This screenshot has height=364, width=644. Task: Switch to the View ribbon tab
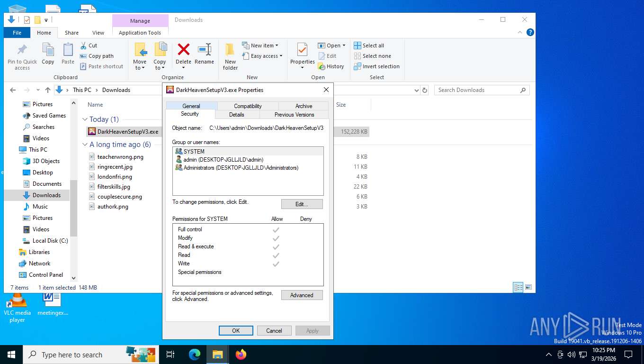tap(98, 33)
